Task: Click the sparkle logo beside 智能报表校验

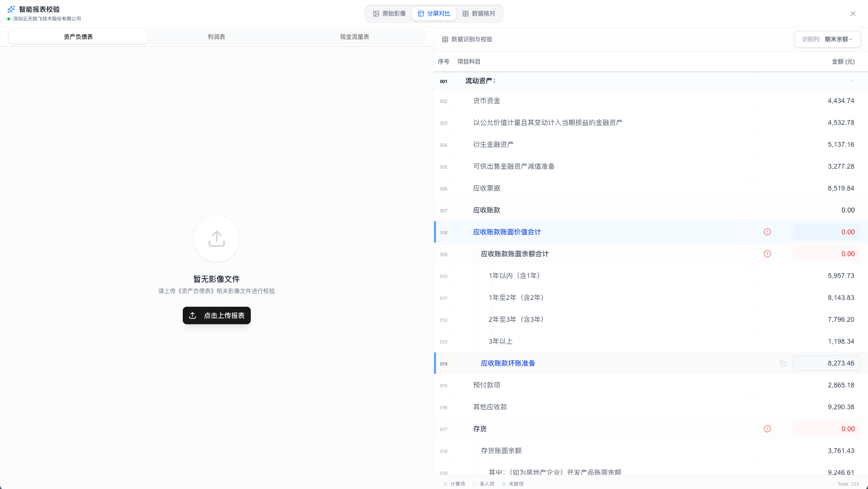Action: [x=11, y=9]
